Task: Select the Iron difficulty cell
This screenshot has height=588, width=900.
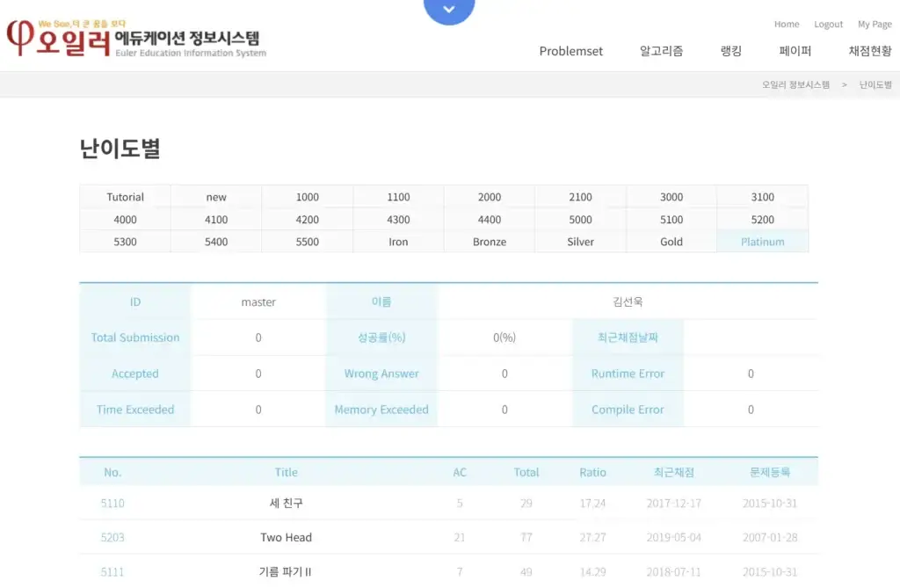Action: [398, 241]
